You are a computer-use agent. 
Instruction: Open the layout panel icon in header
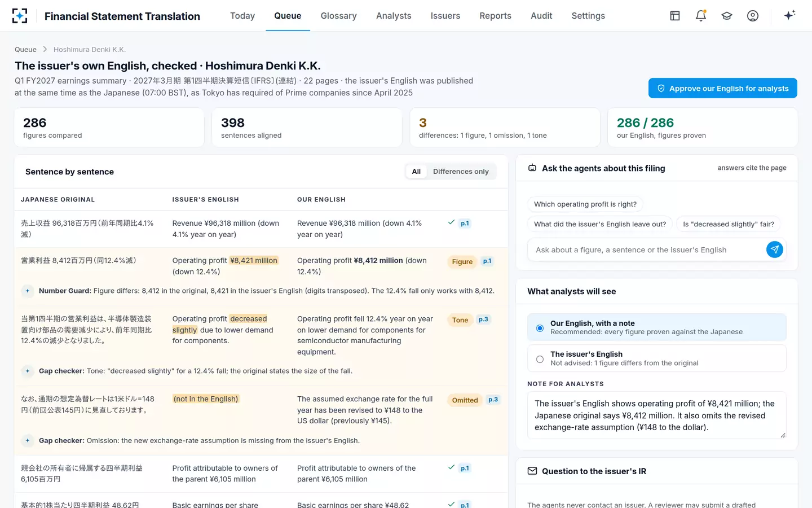(675, 16)
